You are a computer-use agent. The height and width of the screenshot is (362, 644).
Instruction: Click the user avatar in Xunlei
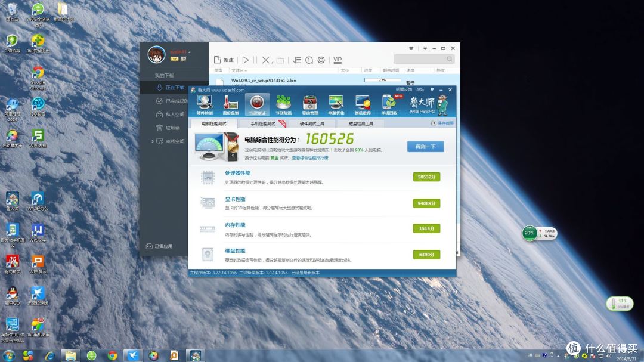pyautogui.click(x=156, y=54)
